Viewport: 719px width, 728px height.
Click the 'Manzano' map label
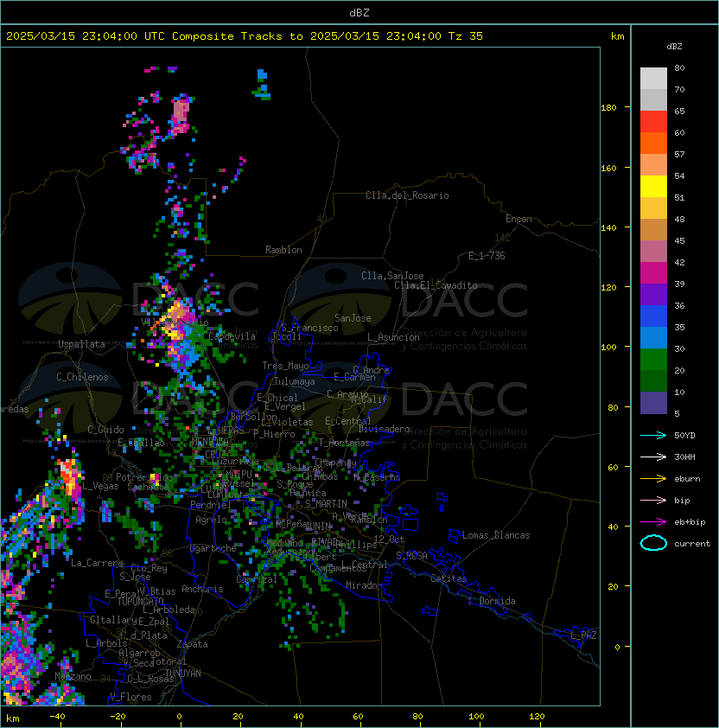tap(73, 676)
